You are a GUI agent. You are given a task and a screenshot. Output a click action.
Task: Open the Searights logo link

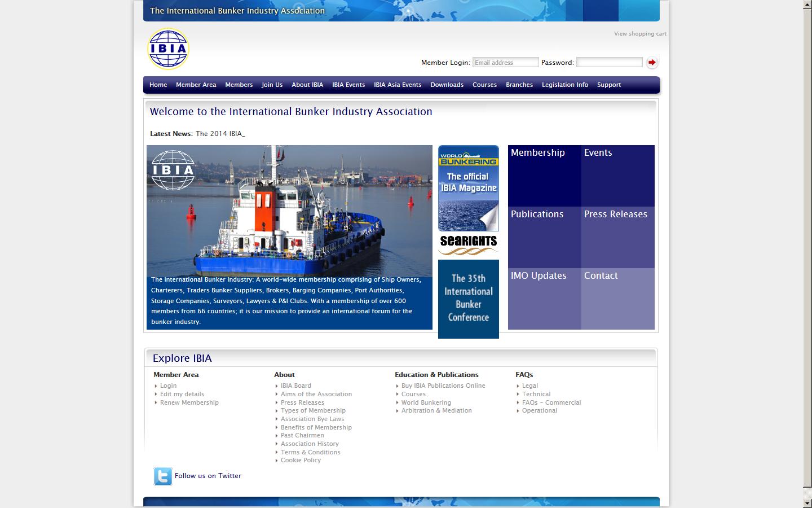468,243
